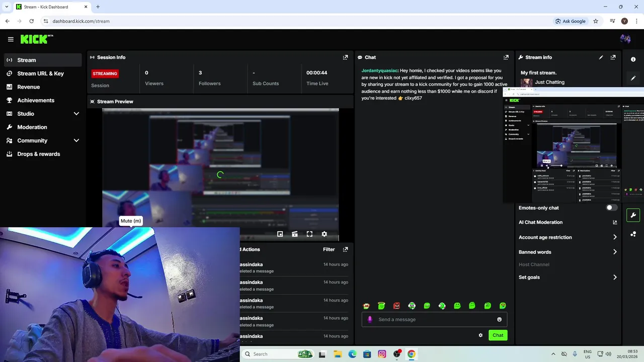This screenshot has height=362, width=644.
Task: Click the red angry emote
Action: [x=396, y=305]
